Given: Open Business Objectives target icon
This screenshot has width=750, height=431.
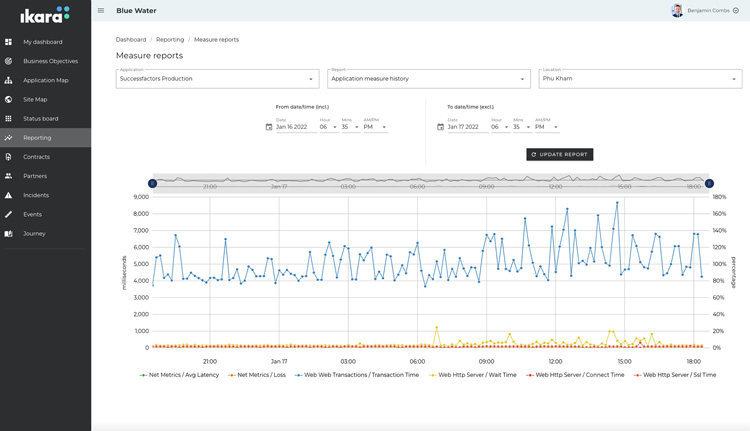Looking at the screenshot, I should pos(9,61).
